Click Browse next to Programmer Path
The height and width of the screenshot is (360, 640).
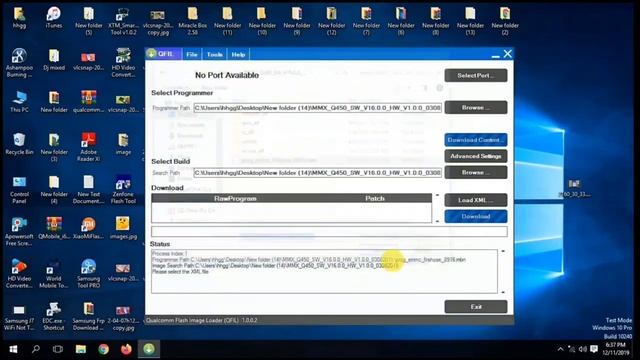pyautogui.click(x=476, y=107)
